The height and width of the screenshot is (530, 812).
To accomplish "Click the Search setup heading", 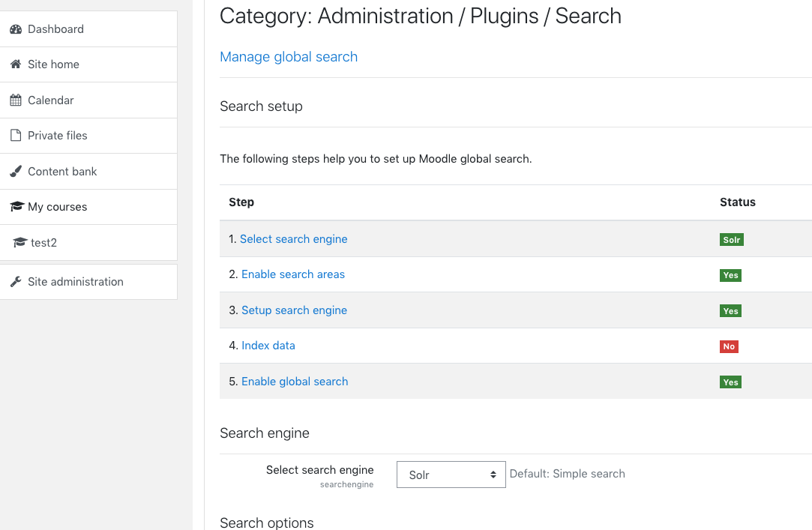I will [x=261, y=106].
